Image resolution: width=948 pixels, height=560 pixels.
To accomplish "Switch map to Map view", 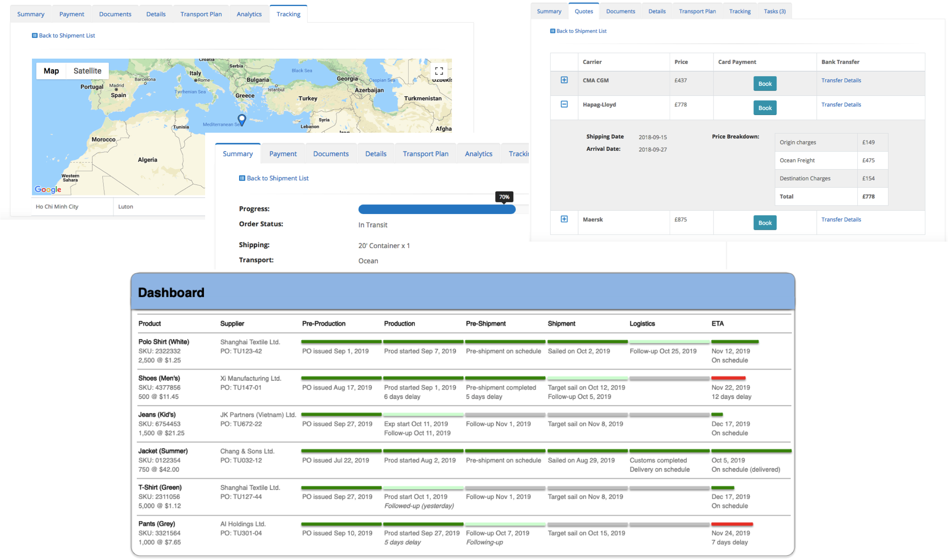I will coord(51,71).
